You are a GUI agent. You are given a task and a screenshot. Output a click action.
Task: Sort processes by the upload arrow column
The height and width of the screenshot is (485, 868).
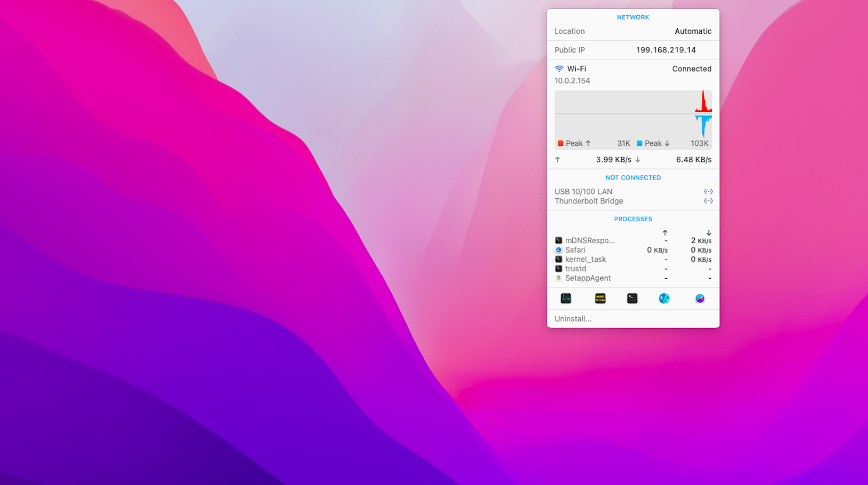(665, 233)
